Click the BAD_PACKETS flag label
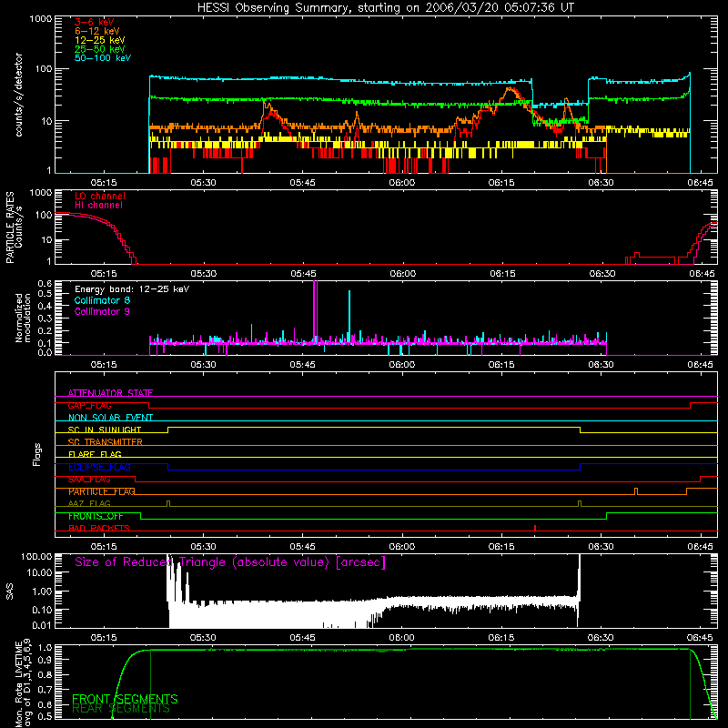Viewport: 728px width, 728px height. coord(99,529)
